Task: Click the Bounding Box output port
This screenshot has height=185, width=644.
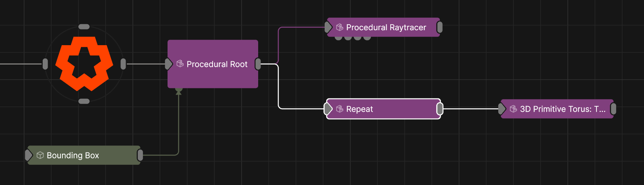Action: coord(140,155)
